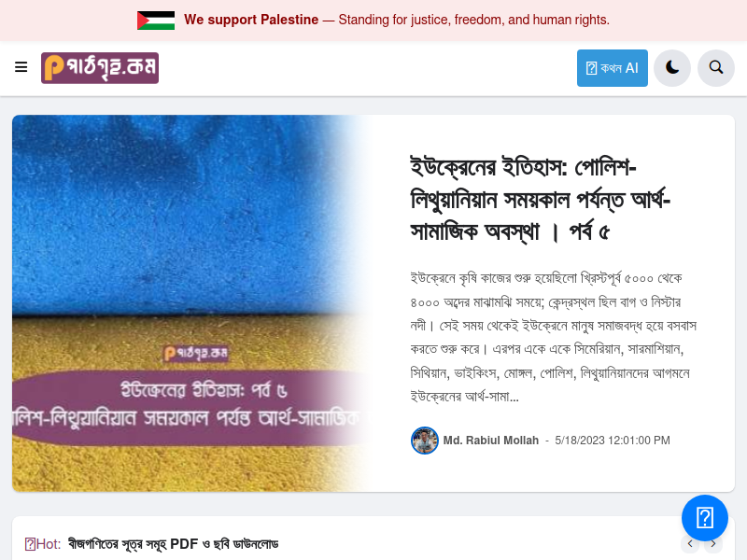Open the floating blue help chat button

coord(705,518)
